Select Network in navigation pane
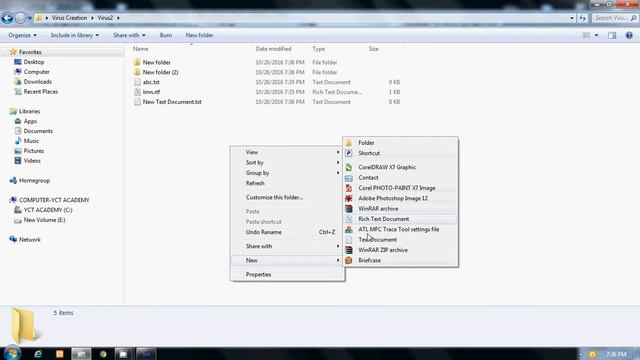The height and width of the screenshot is (360, 640). 29,240
